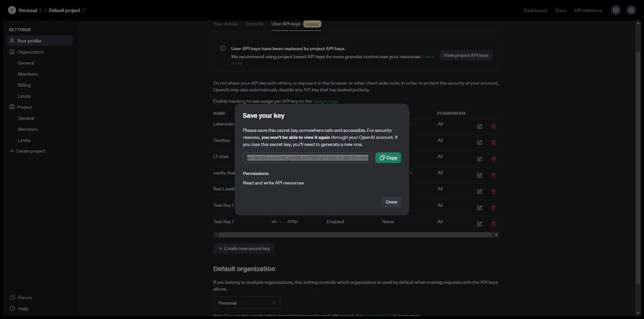644x319 pixels.
Task: Delete the Latenode key entry
Action: click(x=494, y=127)
